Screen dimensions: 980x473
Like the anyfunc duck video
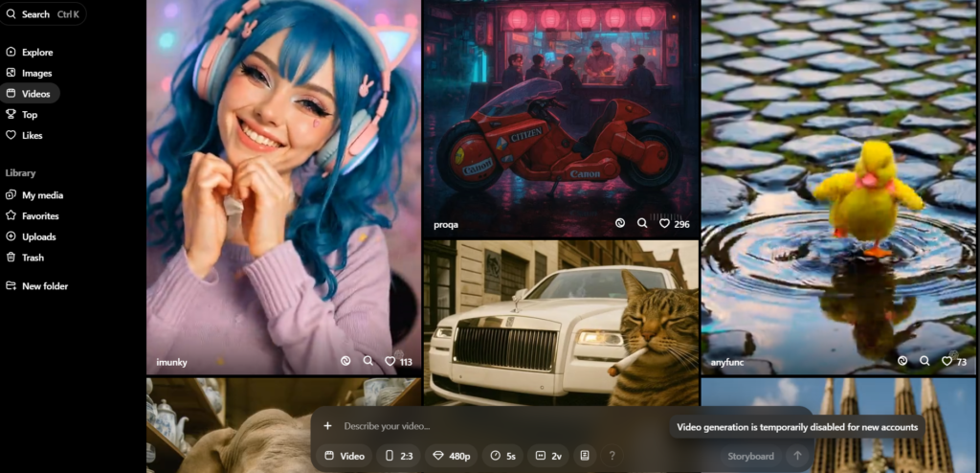[947, 361]
